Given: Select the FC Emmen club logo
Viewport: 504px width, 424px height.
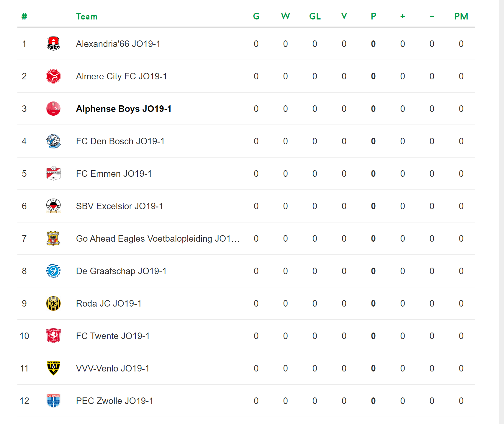Looking at the screenshot, I should pyautogui.click(x=53, y=173).
